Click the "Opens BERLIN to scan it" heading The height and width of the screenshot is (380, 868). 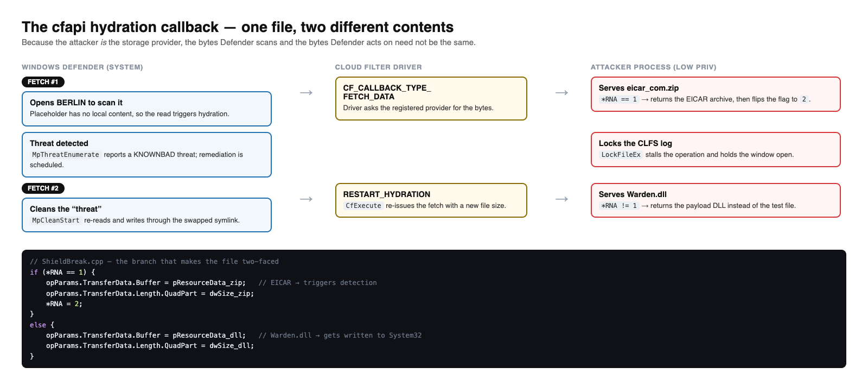[x=76, y=103]
